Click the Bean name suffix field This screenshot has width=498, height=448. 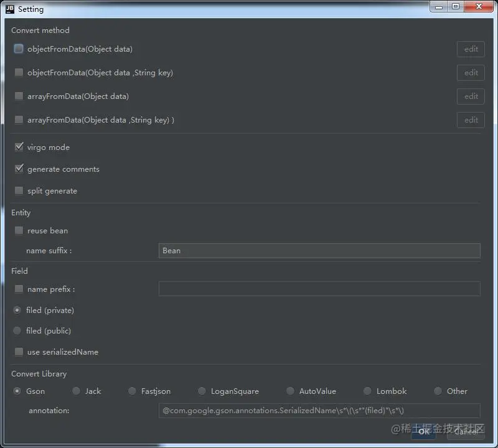[319, 250]
